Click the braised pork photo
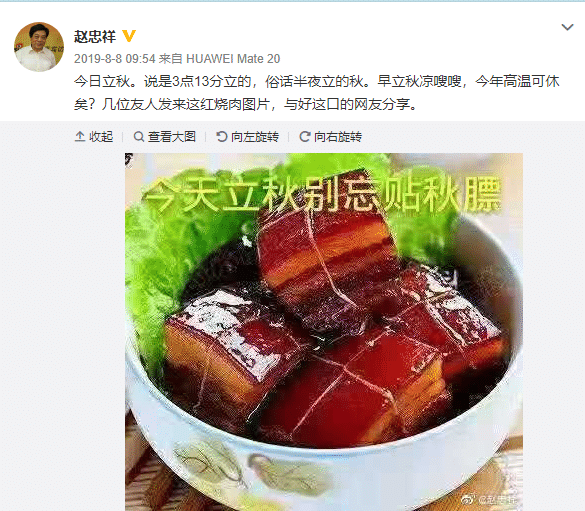Screen dimensions: 585x511 click(324, 332)
